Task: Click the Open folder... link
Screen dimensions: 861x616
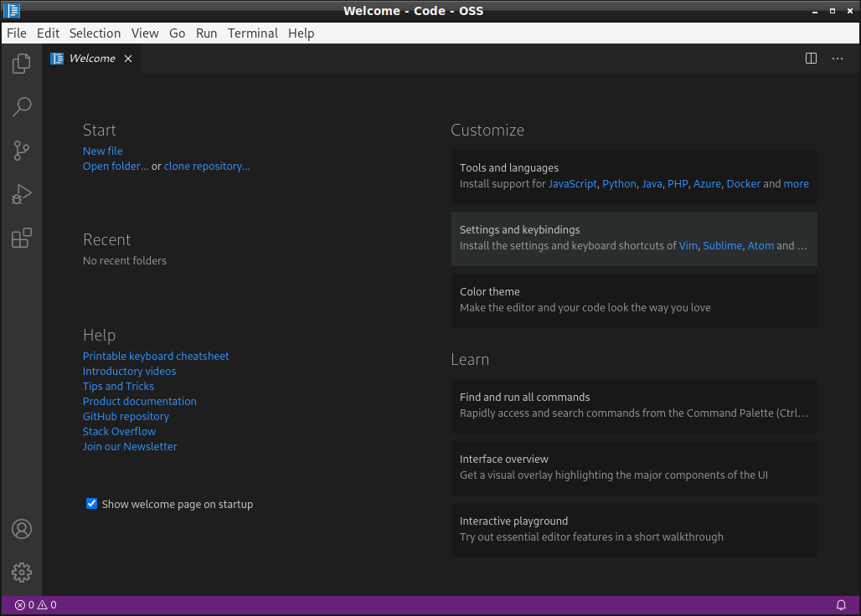Action: click(x=116, y=167)
